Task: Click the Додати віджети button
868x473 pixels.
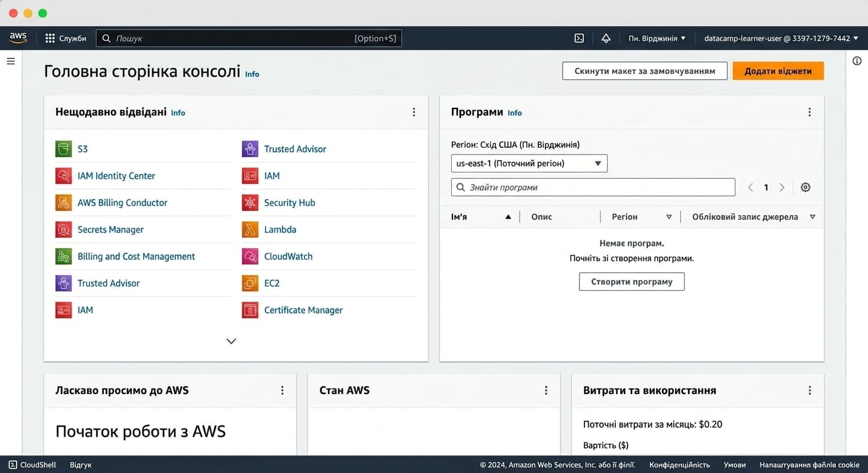Action: [778, 71]
